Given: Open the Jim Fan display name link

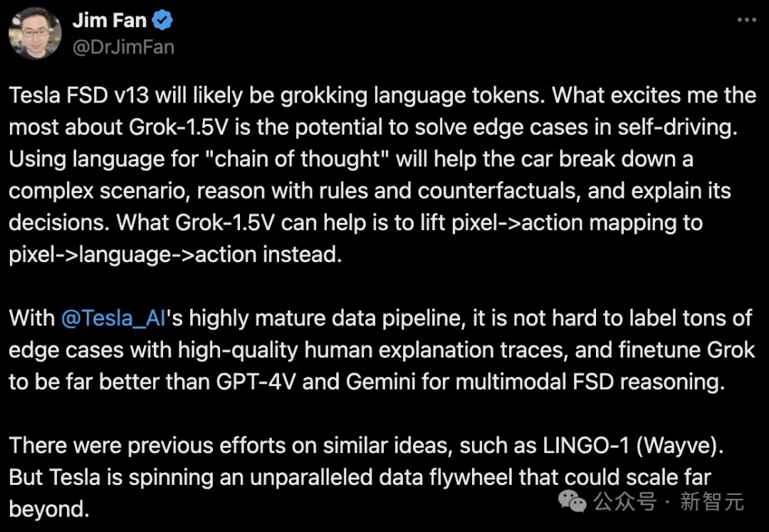Looking at the screenshot, I should pos(109,21).
